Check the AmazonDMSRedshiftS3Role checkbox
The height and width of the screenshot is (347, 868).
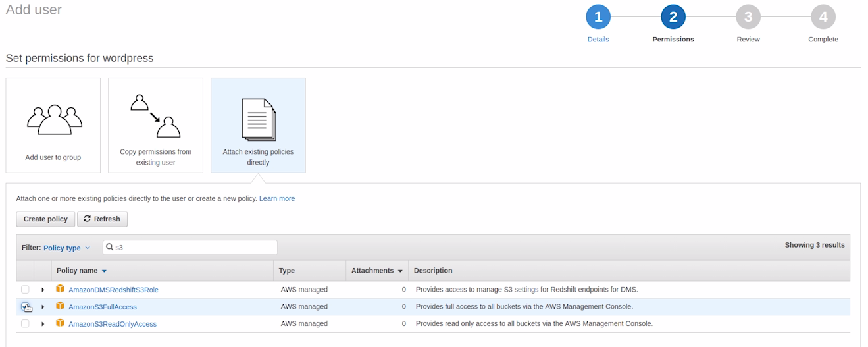(x=25, y=289)
